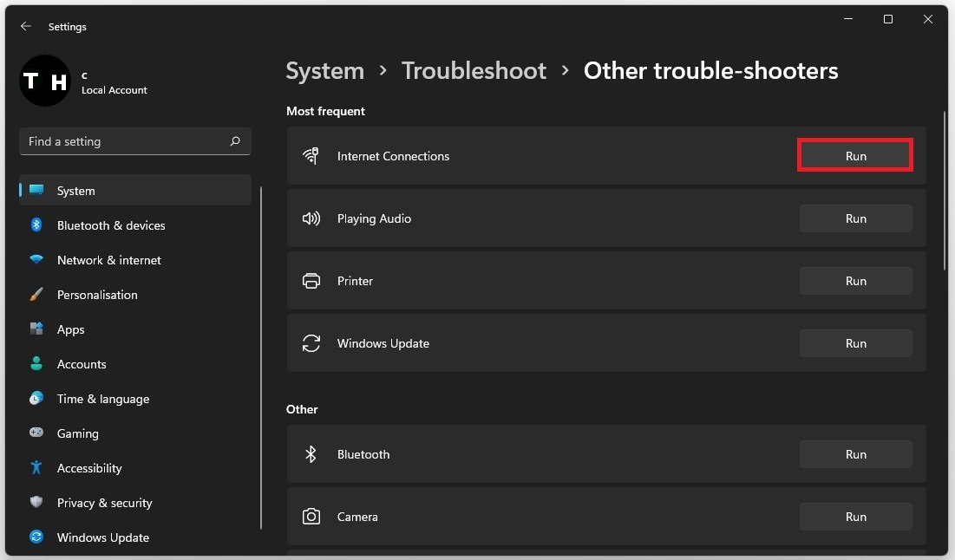Run the Playing Audio troubleshooter
The height and width of the screenshot is (560, 955).
855,218
